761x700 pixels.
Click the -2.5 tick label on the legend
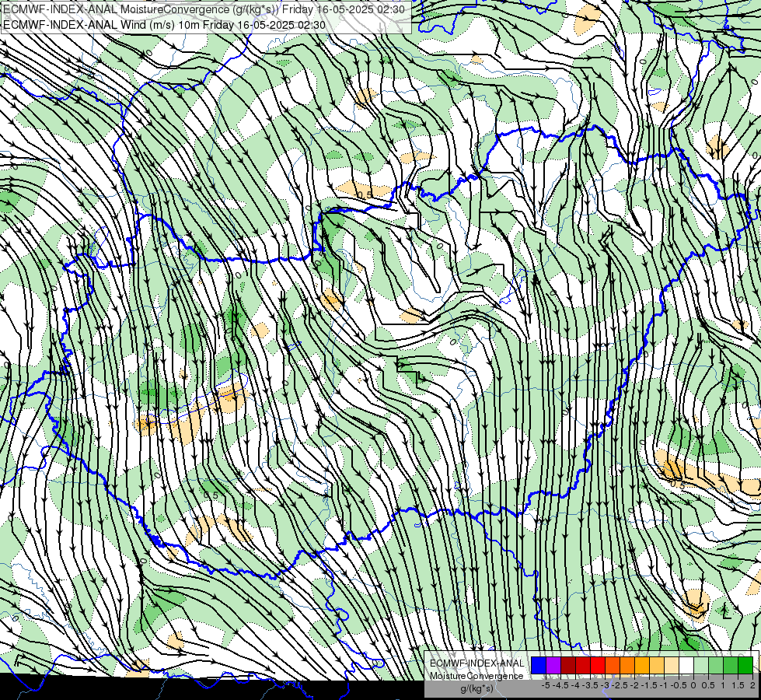[620, 685]
